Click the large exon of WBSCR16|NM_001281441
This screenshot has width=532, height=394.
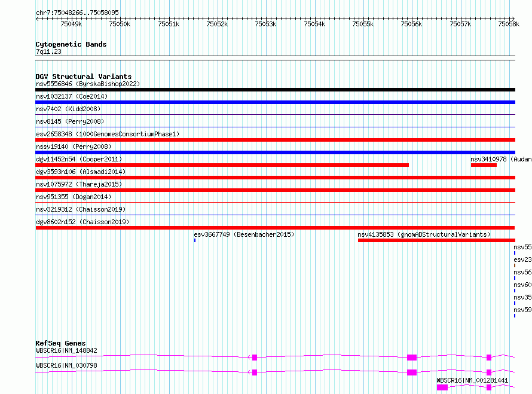click(442, 387)
